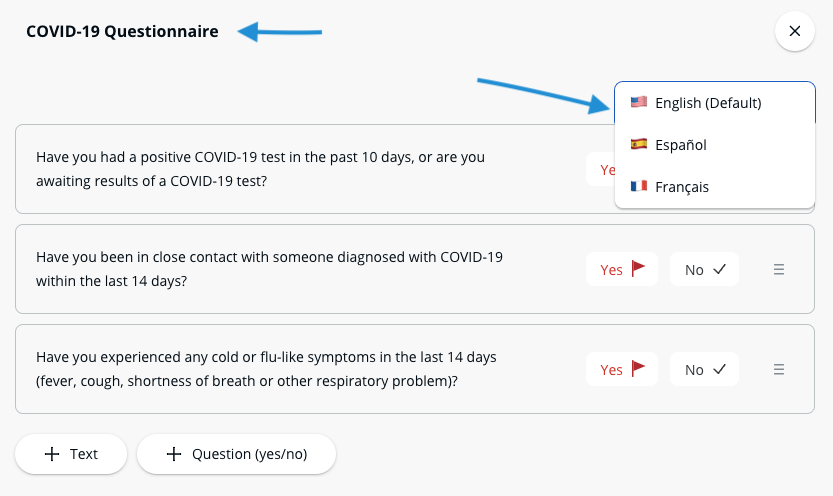Select No for flu-like symptoms question
Image resolution: width=833 pixels, height=496 pixels.
[704, 370]
